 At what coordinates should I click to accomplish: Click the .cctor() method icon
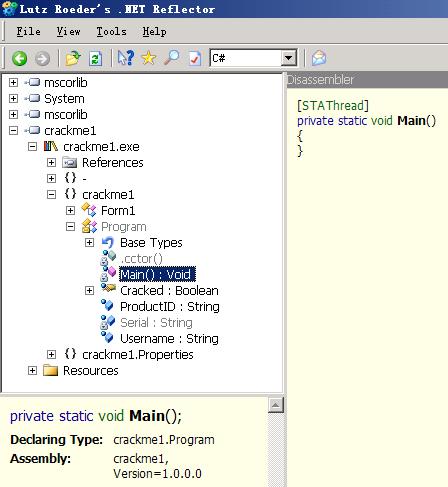point(108,258)
